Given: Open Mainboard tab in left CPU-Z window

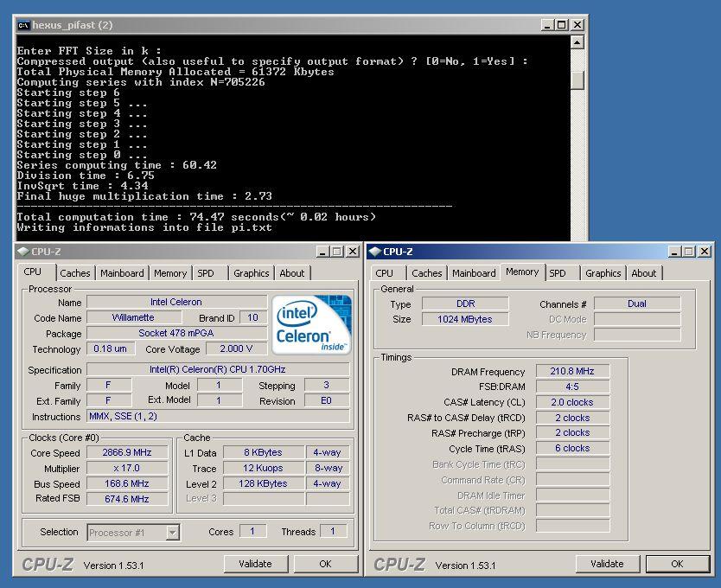Looking at the screenshot, I should coord(122,273).
